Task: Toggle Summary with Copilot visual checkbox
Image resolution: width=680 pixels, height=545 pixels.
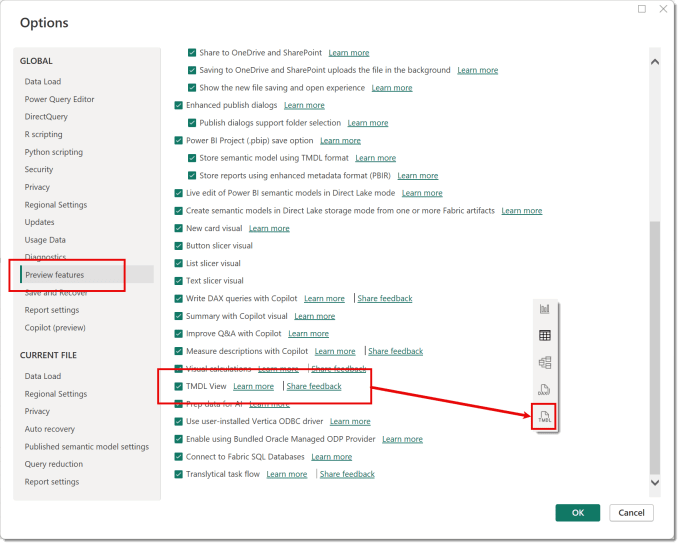Action: 179,317
